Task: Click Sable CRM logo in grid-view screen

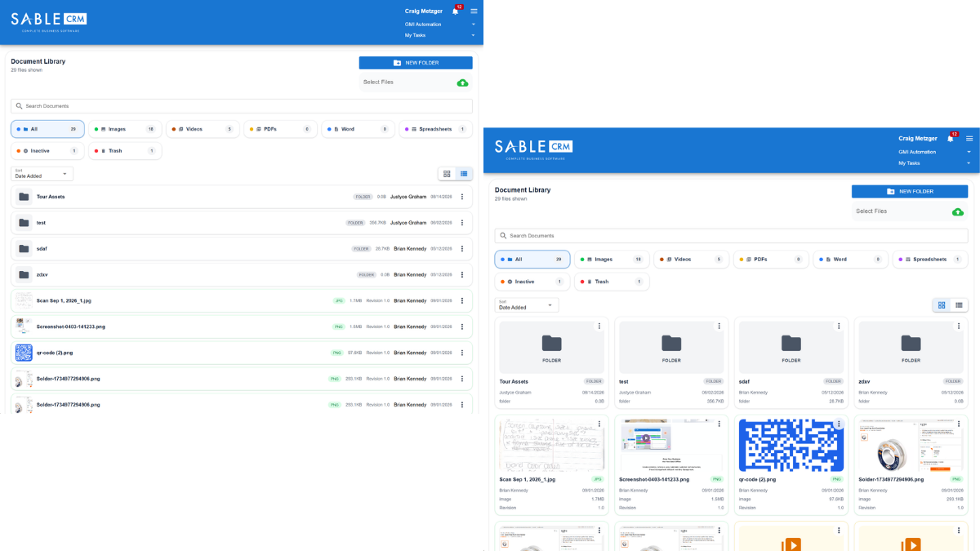Action: [x=533, y=149]
